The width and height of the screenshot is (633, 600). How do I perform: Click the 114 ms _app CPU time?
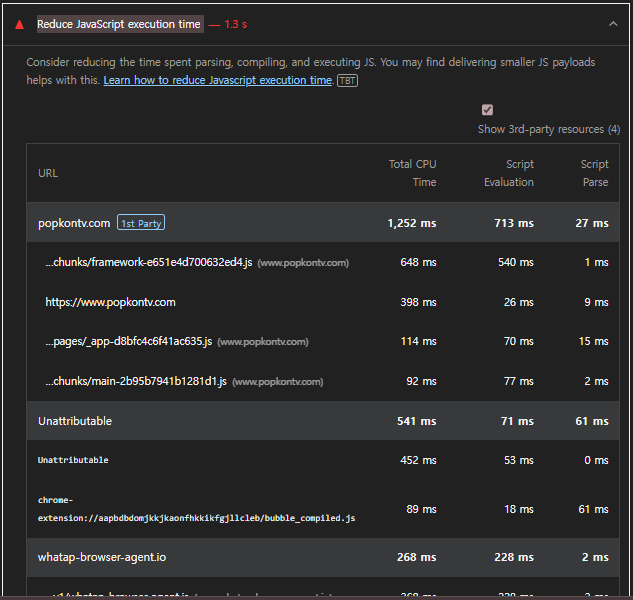[x=418, y=342]
